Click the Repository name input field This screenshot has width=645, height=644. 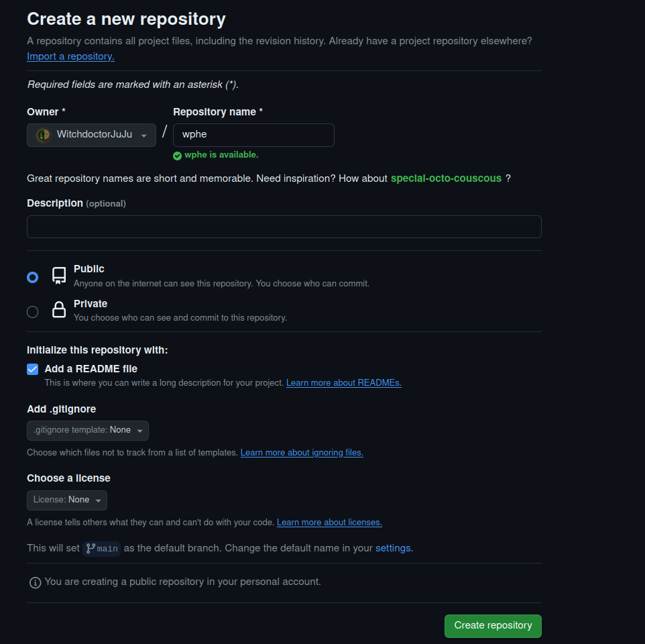[x=253, y=135]
